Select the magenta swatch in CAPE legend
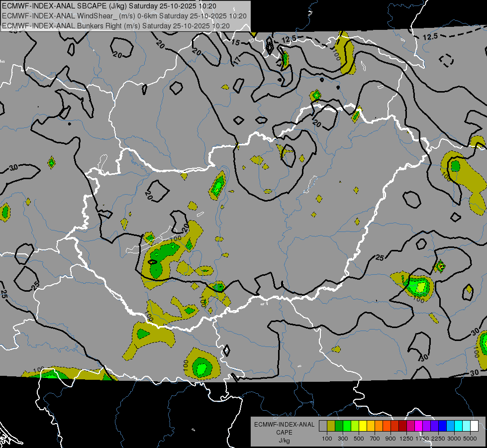 coord(418,426)
